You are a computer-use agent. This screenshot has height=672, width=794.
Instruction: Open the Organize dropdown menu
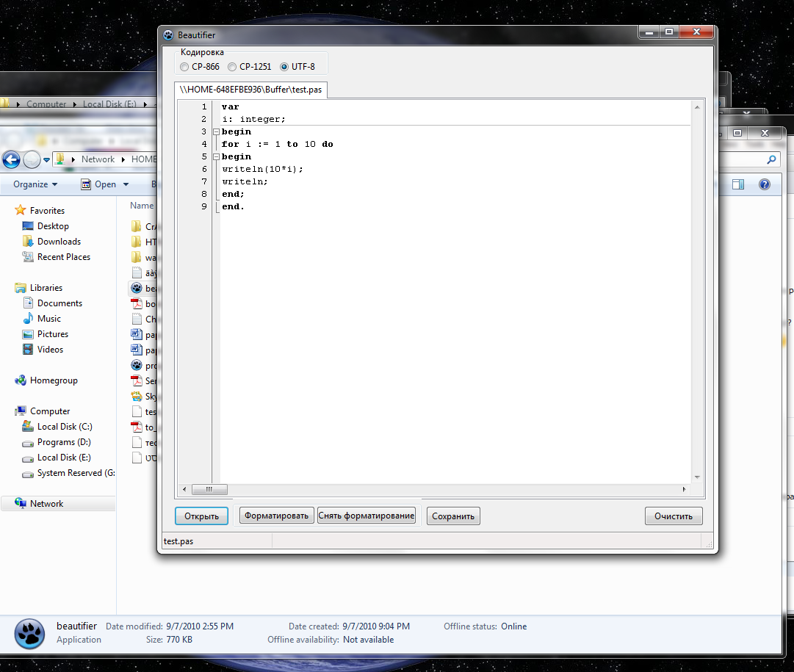pos(35,184)
